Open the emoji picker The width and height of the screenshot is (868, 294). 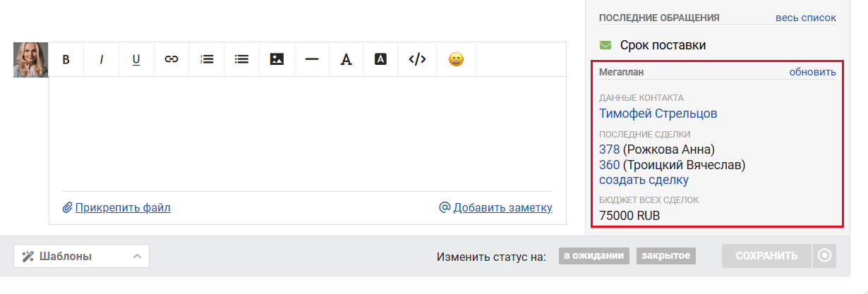pyautogui.click(x=457, y=59)
